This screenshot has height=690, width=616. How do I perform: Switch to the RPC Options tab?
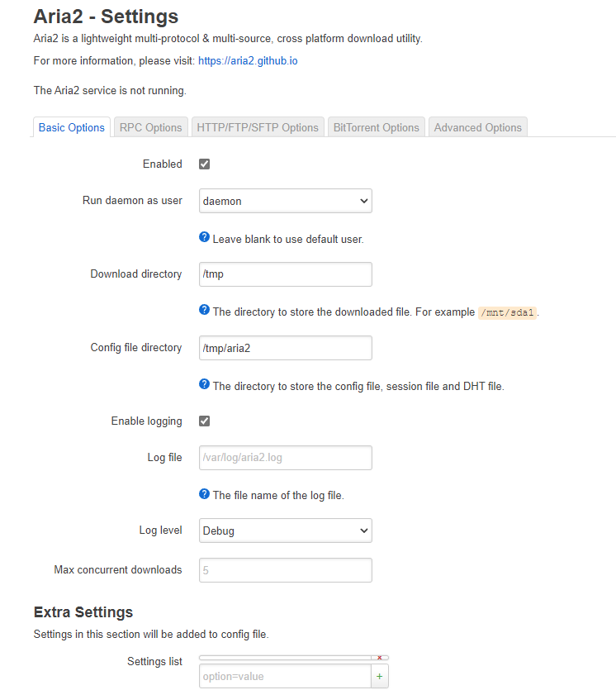pyautogui.click(x=150, y=126)
